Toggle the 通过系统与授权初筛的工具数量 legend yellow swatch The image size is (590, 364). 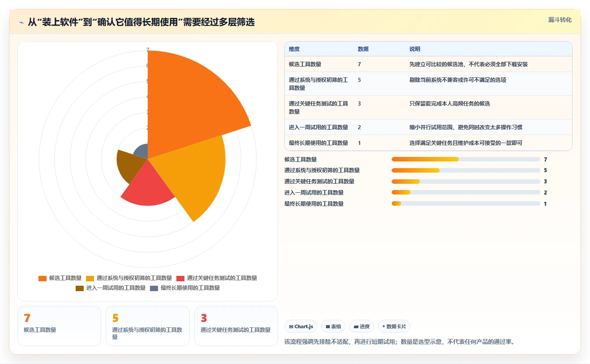pos(90,278)
